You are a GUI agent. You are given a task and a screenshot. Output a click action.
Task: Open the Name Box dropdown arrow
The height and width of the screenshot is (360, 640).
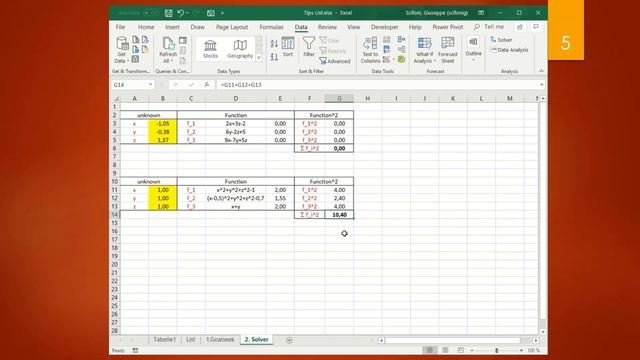click(x=151, y=84)
